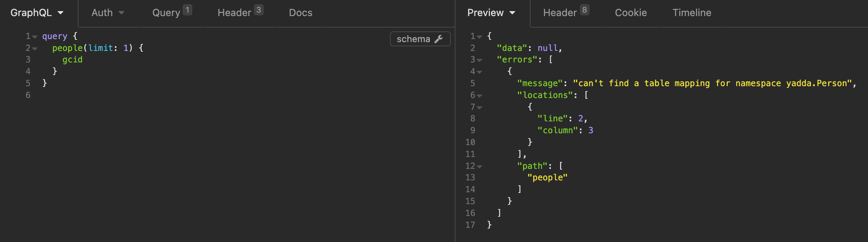Viewport: 868px width, 242px height.
Task: Collapse the query block at line 1
Action: point(35,37)
